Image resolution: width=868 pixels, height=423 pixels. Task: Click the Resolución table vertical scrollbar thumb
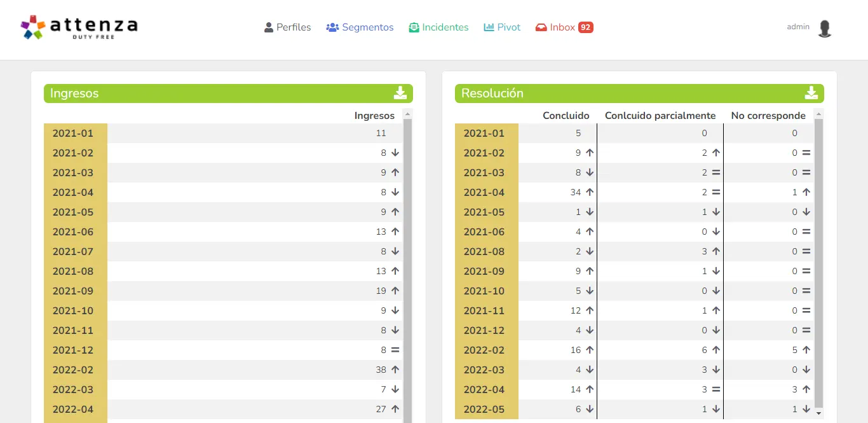click(818, 261)
